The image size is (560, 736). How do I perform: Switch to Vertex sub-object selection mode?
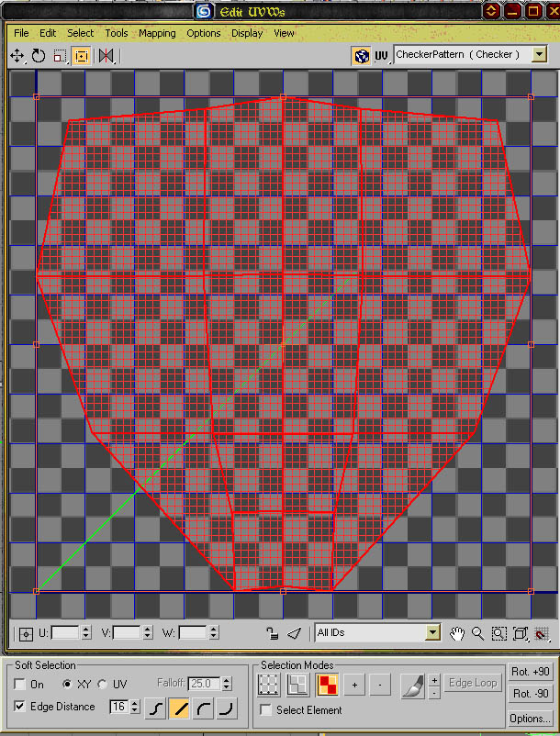268,684
